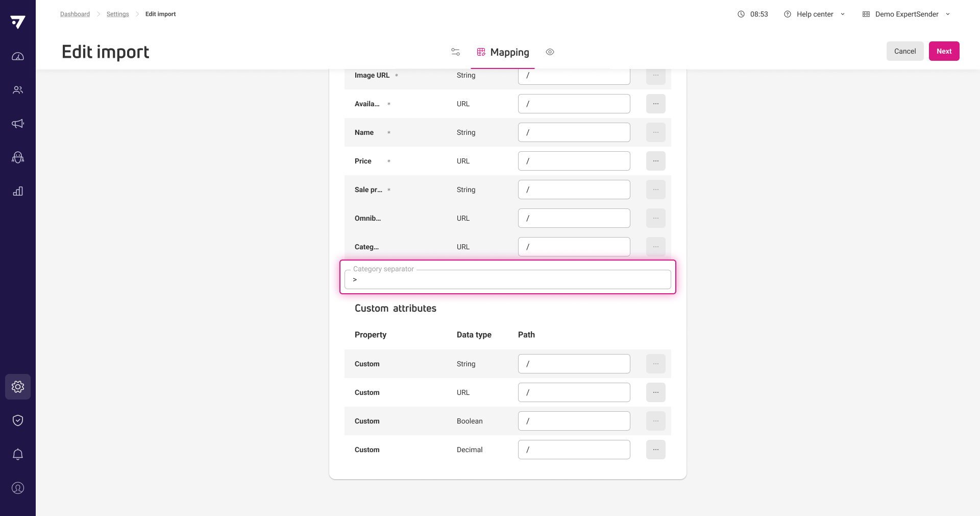Image resolution: width=980 pixels, height=516 pixels.
Task: Click the Sale price path field
Action: click(574, 190)
